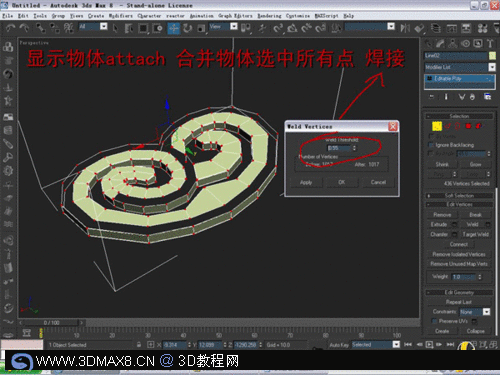
Task: Enable the Preserve UVs checkbox
Action: [x=434, y=321]
